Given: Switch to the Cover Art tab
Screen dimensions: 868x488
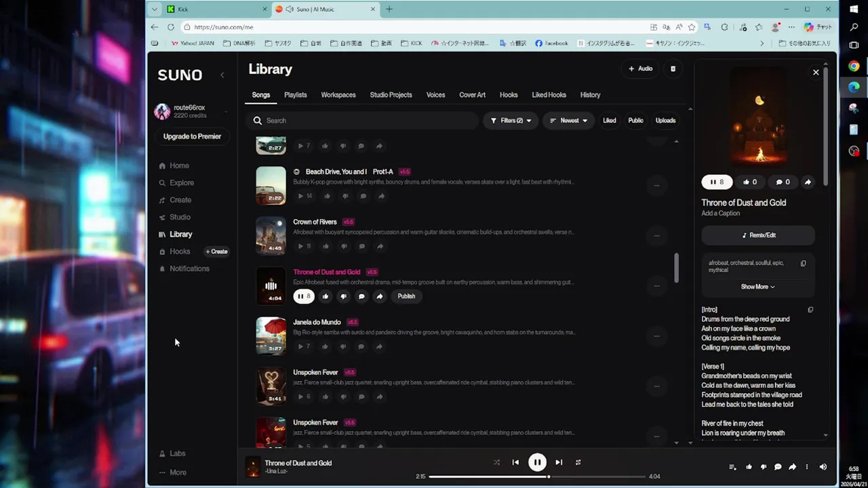Looking at the screenshot, I should (x=472, y=95).
